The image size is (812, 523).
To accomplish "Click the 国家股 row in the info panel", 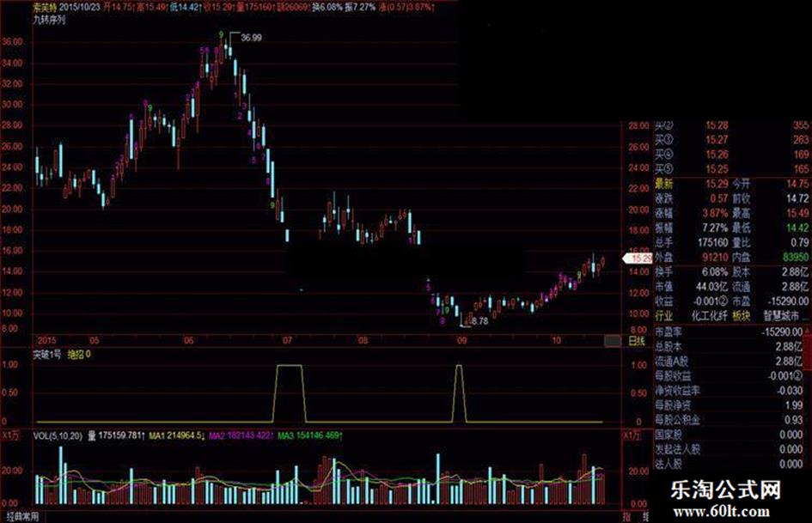I will click(729, 435).
